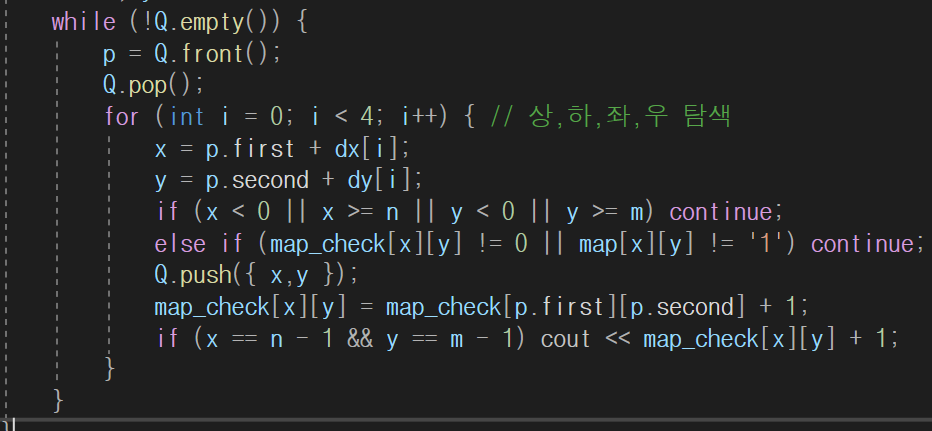Click 'dy[i]' array access

pos(381,180)
